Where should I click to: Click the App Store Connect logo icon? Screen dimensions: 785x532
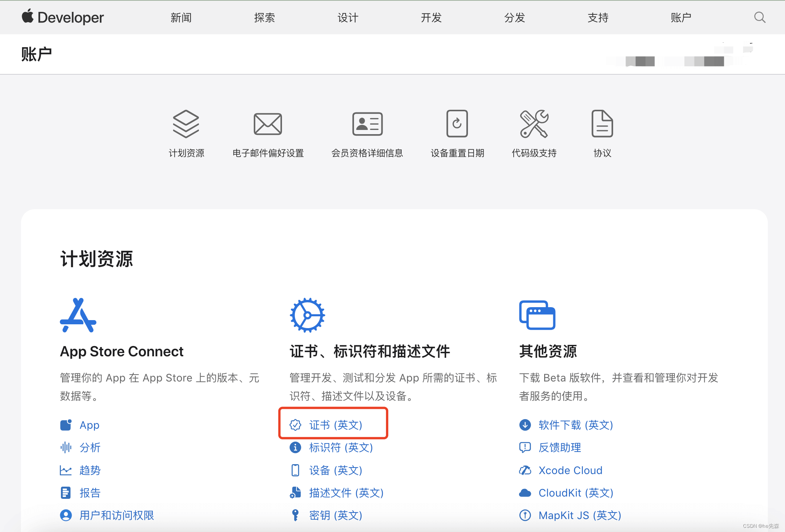coord(78,315)
